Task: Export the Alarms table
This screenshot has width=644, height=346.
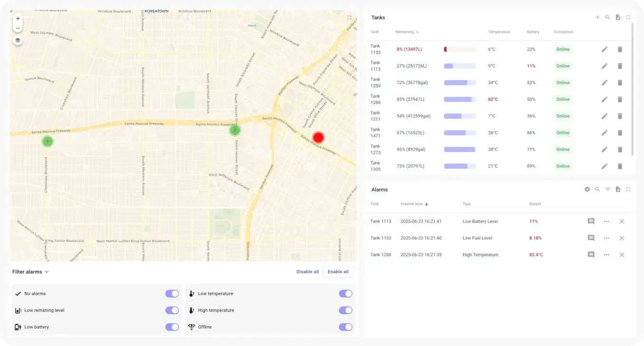Action: point(618,189)
